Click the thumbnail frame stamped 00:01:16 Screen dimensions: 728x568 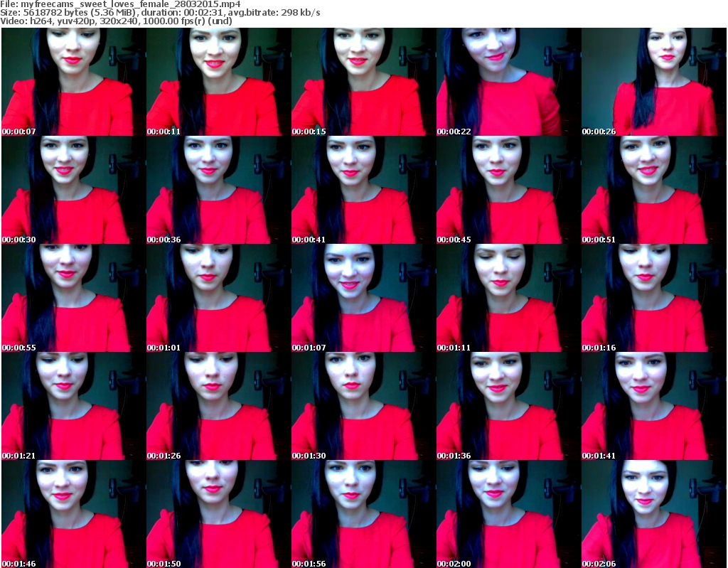tap(654, 298)
